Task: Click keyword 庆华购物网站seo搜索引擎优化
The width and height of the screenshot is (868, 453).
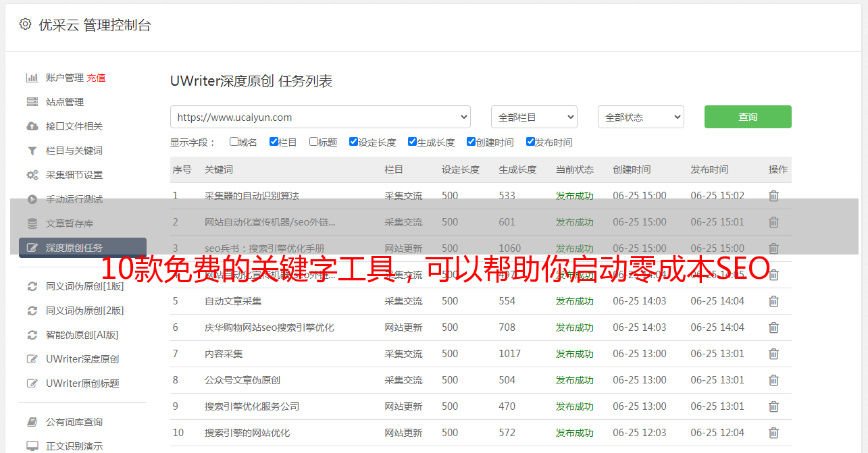Action: [270, 327]
